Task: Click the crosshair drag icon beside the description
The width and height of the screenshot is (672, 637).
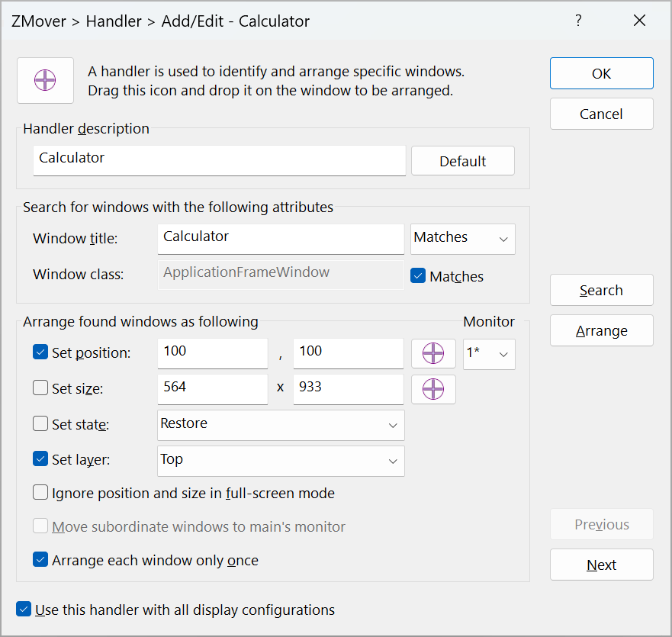Action: [45, 80]
